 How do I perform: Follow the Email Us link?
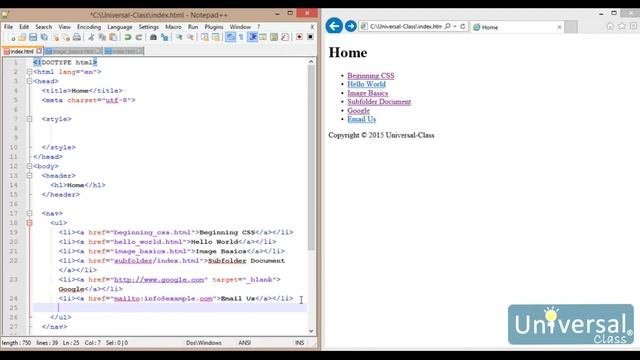click(x=361, y=119)
